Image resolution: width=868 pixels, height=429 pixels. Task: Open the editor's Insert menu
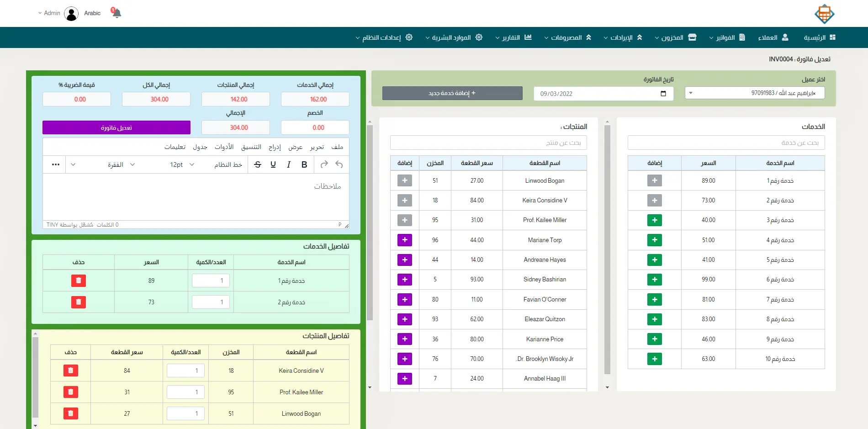click(275, 147)
